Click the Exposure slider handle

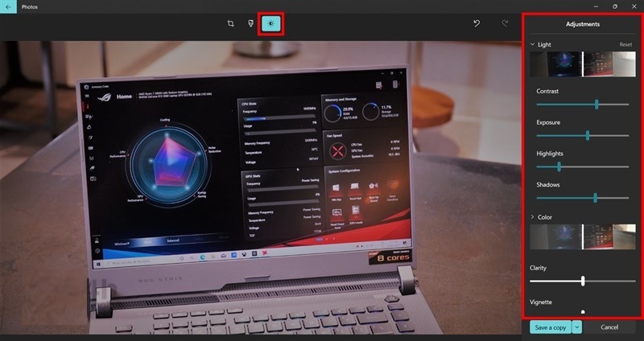[x=588, y=136]
